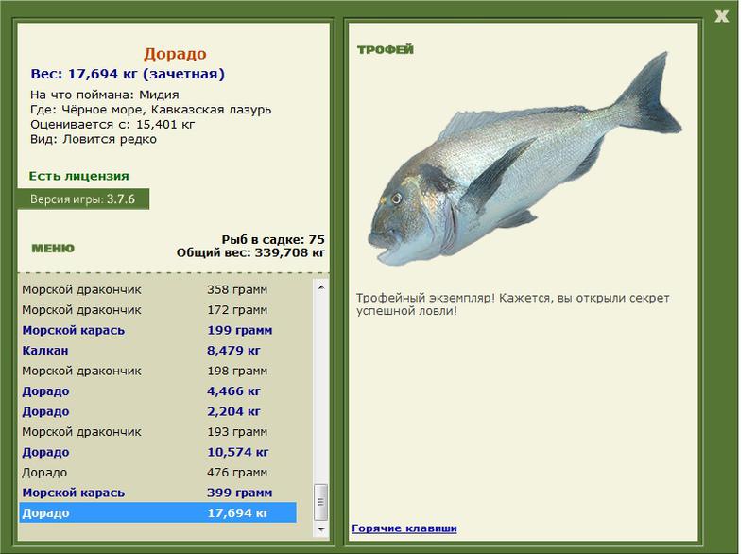
Task: Click the Трофейный экземпляр description text
Action: coord(512,304)
